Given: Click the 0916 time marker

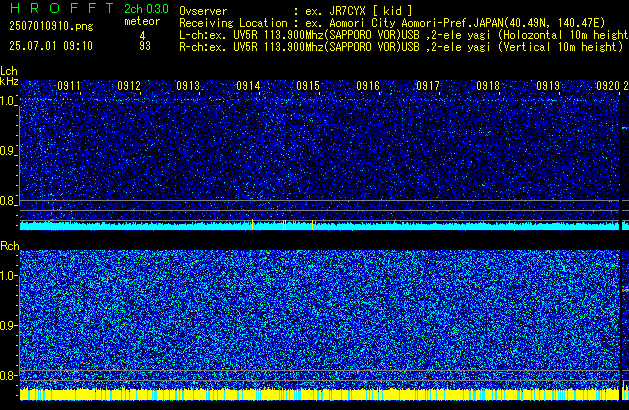Looking at the screenshot, I should pos(368,86).
